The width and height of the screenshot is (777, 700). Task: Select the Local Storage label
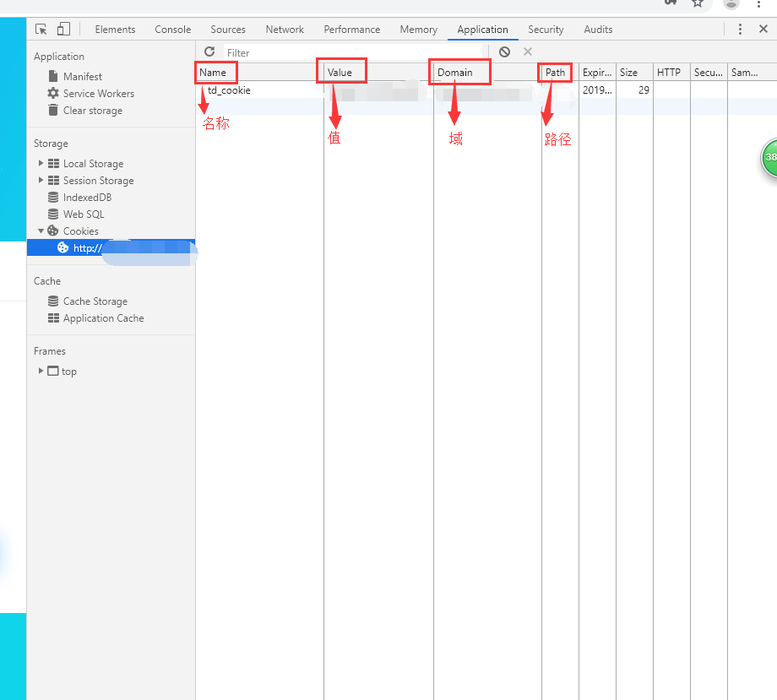93,164
